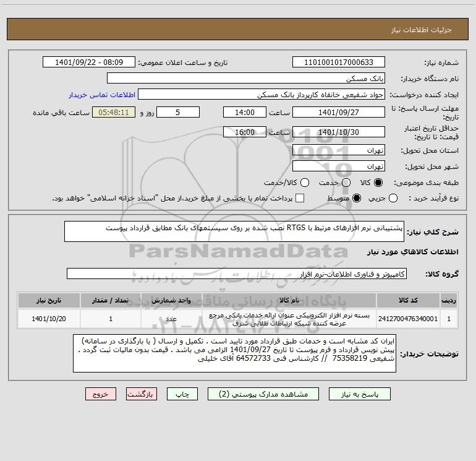
Task: Open مشاهده مدارک پیوستی (2) button
Action: click(263, 394)
